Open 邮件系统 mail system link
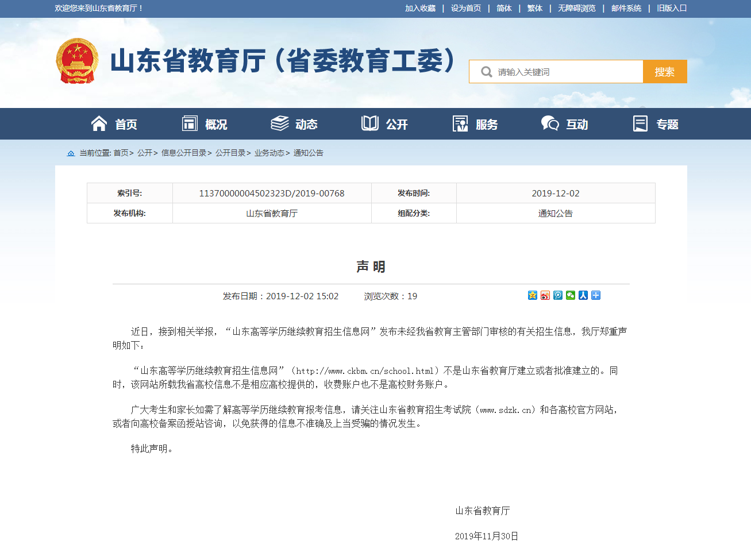 (x=626, y=9)
